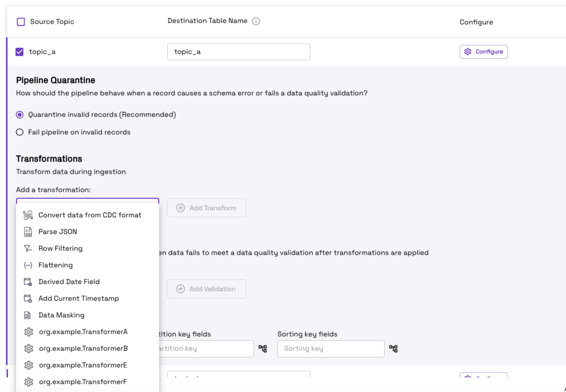
Task: Select Quarantine invalid records option
Action: pos(20,114)
